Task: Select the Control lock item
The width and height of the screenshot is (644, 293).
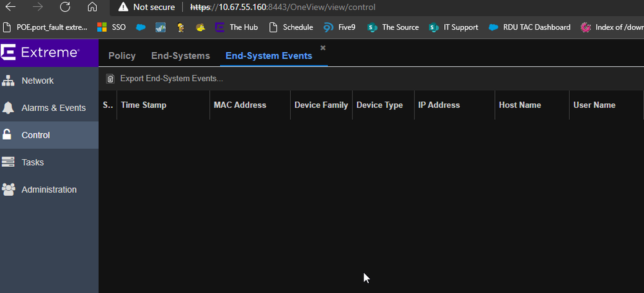Action: pyautogui.click(x=35, y=135)
